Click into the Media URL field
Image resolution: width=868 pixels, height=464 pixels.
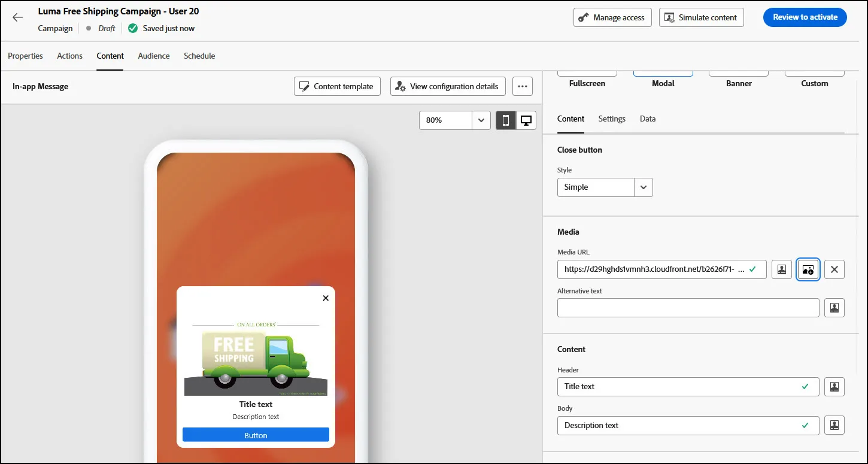(x=661, y=269)
